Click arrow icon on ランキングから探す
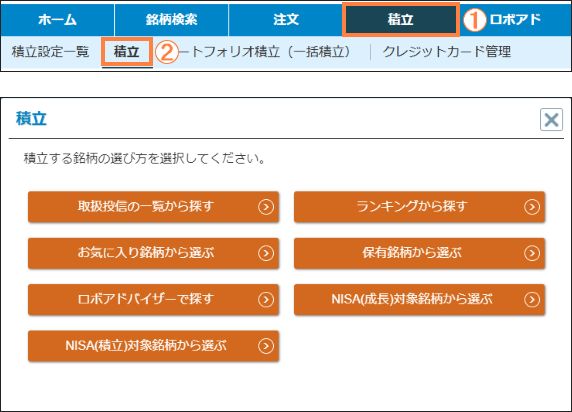The image size is (572, 412). pyautogui.click(x=532, y=207)
